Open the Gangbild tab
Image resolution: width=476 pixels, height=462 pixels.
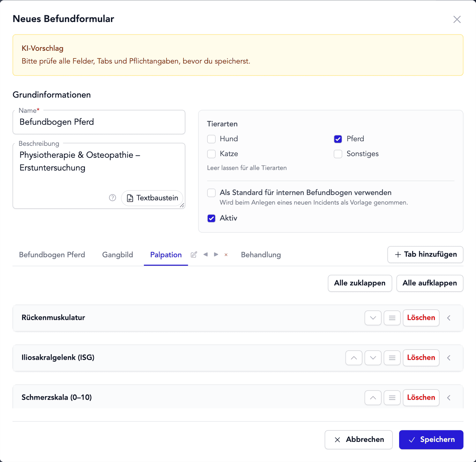pos(118,255)
